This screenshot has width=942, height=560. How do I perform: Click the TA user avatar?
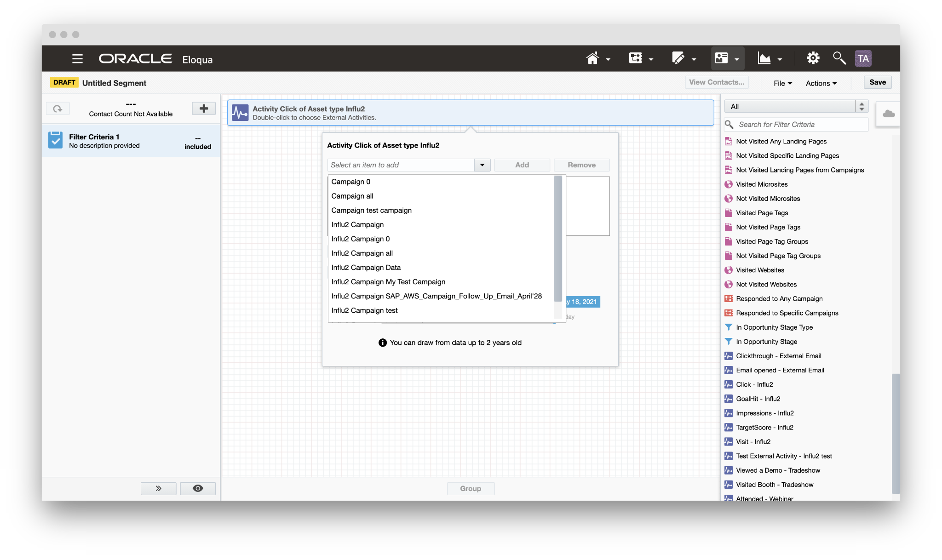[863, 58]
